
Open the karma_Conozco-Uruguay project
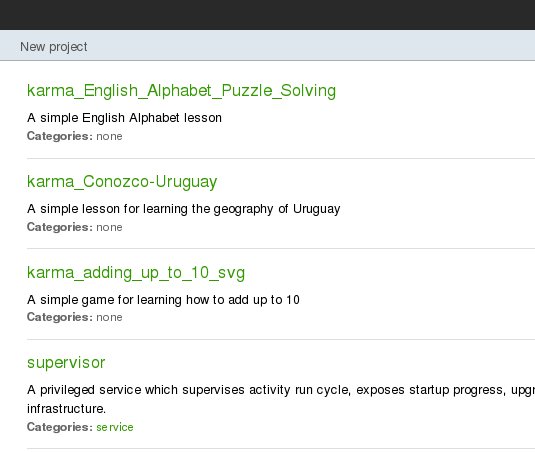(x=122, y=181)
